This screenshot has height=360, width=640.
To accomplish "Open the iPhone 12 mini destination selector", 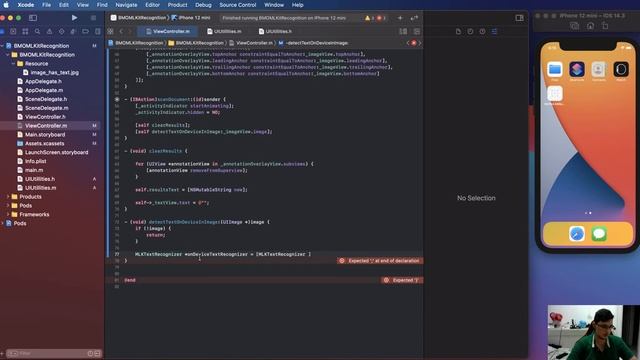I will pos(191,18).
